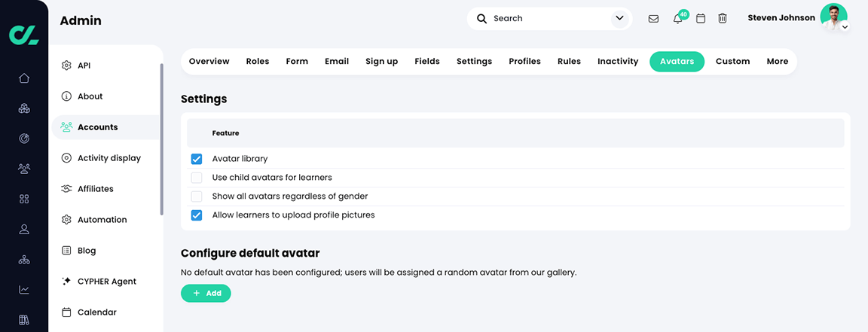The height and width of the screenshot is (332, 868).
Task: Click the Feature column header
Action: point(225,133)
